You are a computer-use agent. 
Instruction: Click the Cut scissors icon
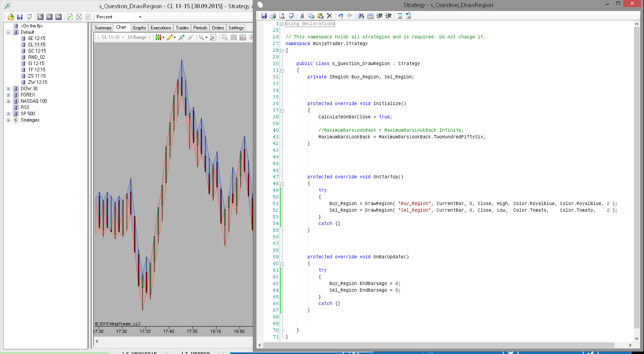point(302,16)
